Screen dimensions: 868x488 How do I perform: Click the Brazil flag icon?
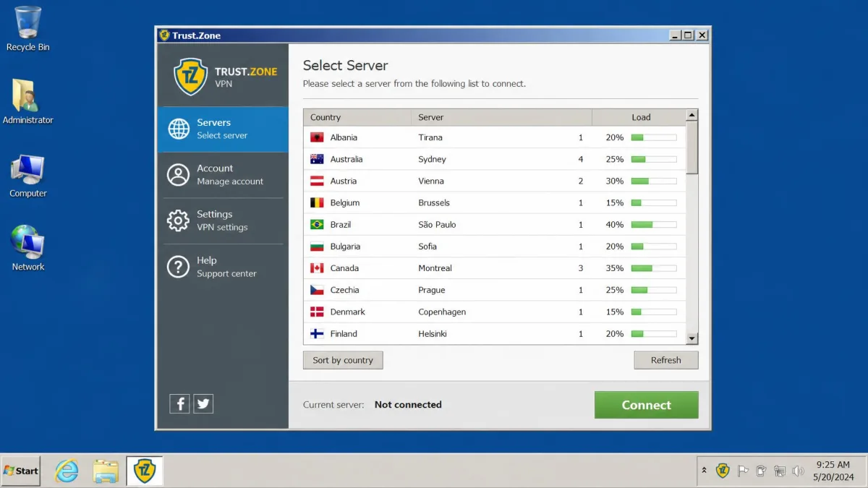coord(317,224)
